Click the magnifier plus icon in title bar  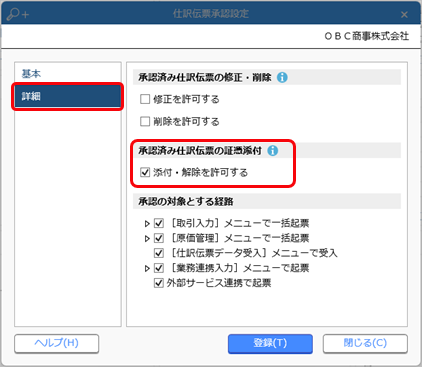click(x=18, y=14)
